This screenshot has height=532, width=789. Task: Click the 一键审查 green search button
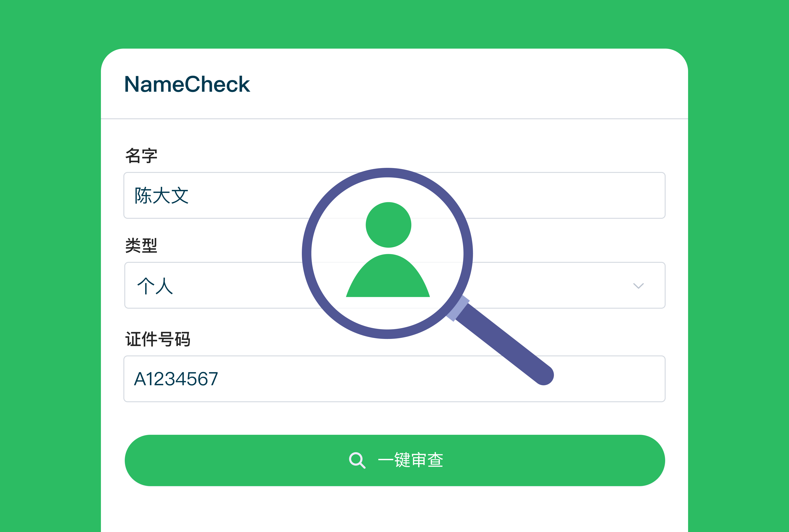point(395,460)
